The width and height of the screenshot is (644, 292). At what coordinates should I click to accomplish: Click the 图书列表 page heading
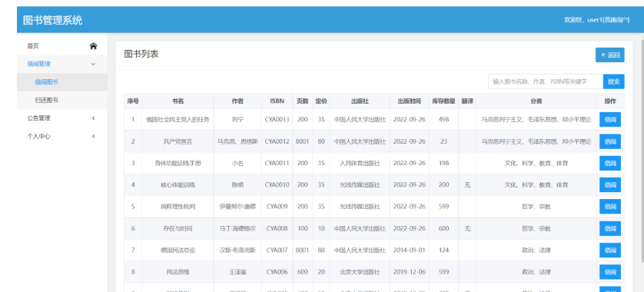click(141, 54)
